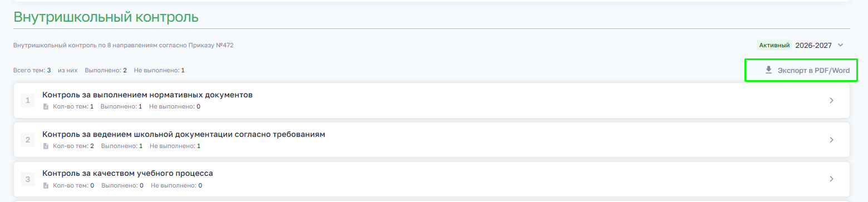This screenshot has height=202, width=868.
Task: Click the number 1 badge icon
Action: [x=28, y=101]
